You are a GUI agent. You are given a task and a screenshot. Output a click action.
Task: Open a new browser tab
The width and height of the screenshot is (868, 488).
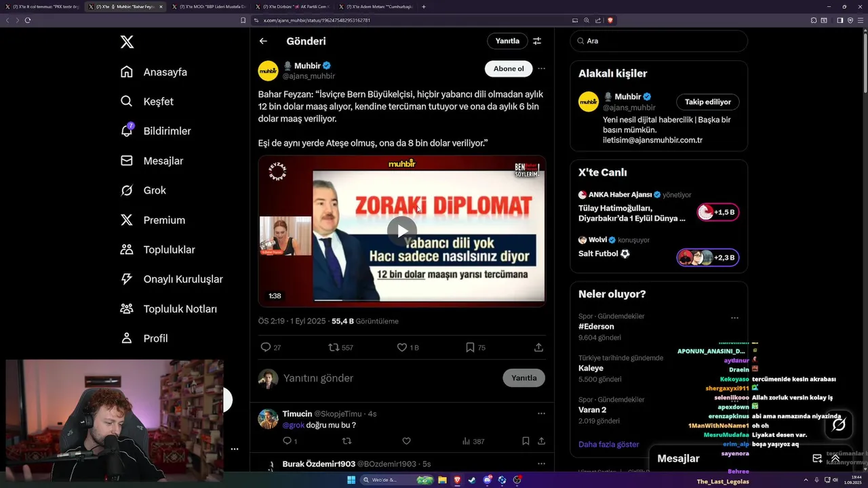424,7
